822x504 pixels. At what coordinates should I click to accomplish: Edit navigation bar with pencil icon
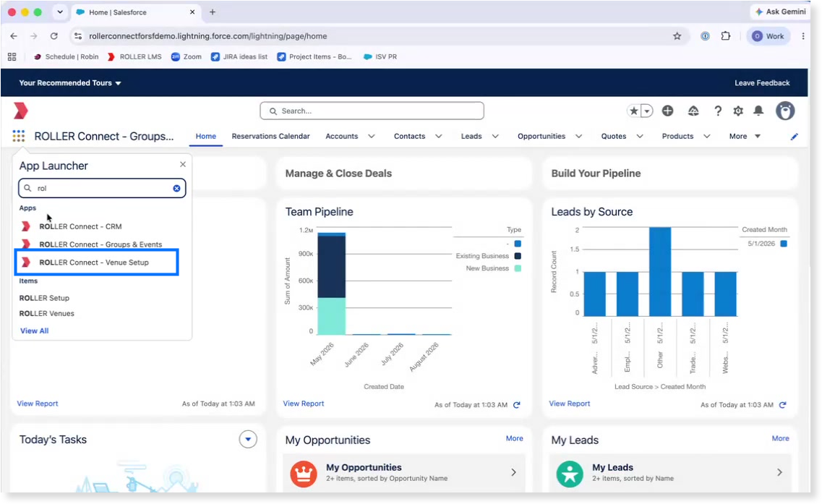click(x=795, y=137)
